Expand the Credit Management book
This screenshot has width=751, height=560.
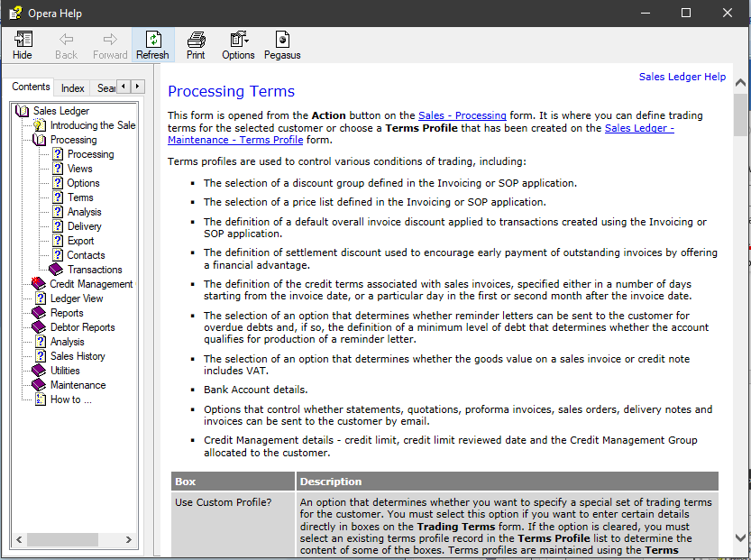click(39, 284)
